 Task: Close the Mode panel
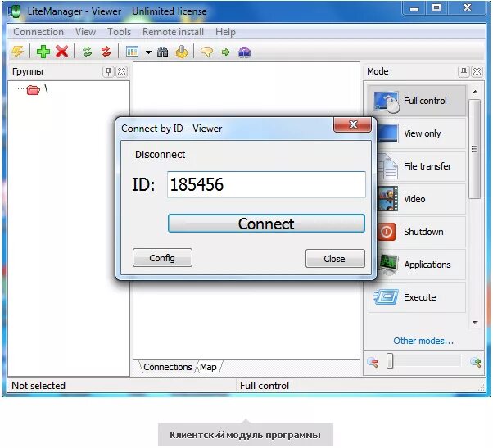[477, 72]
